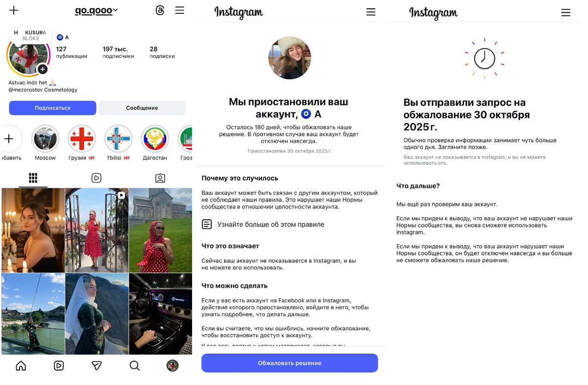The width and height of the screenshot is (588, 385).
Task: Switch to the tagged photos tab
Action: click(160, 178)
